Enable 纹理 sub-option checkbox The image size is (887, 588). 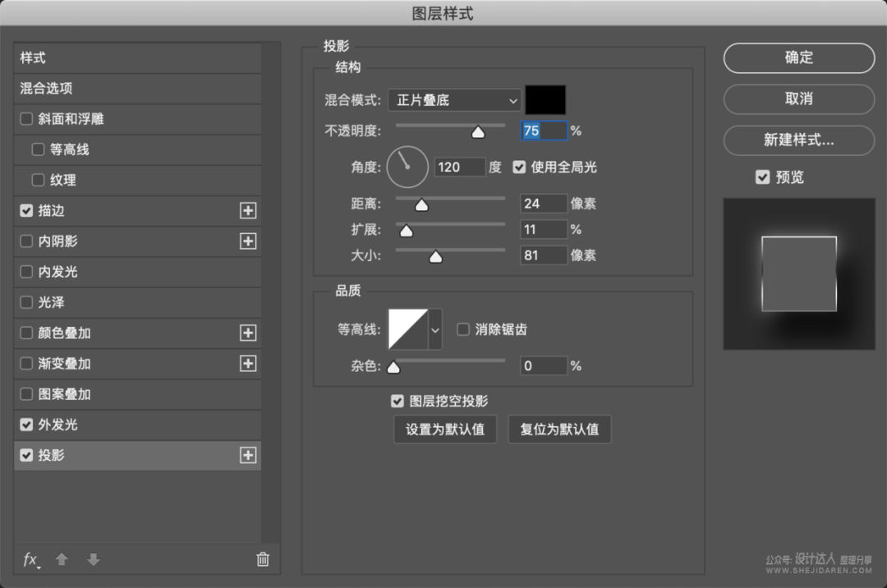[38, 180]
